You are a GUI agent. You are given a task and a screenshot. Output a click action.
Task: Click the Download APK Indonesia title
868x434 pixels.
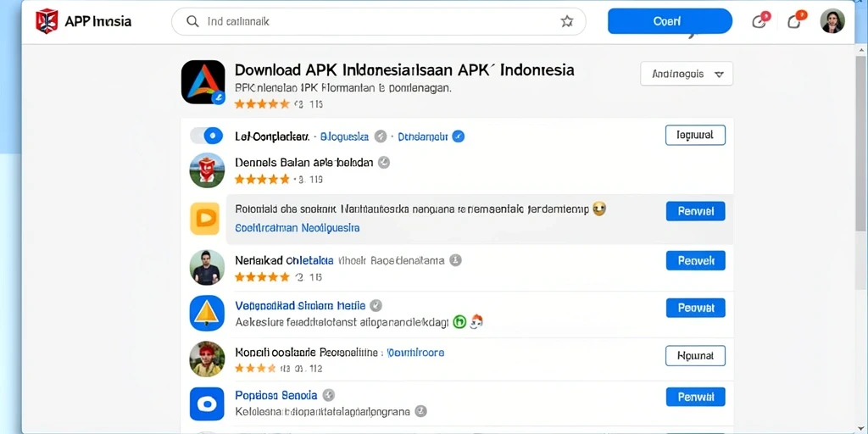click(x=404, y=70)
